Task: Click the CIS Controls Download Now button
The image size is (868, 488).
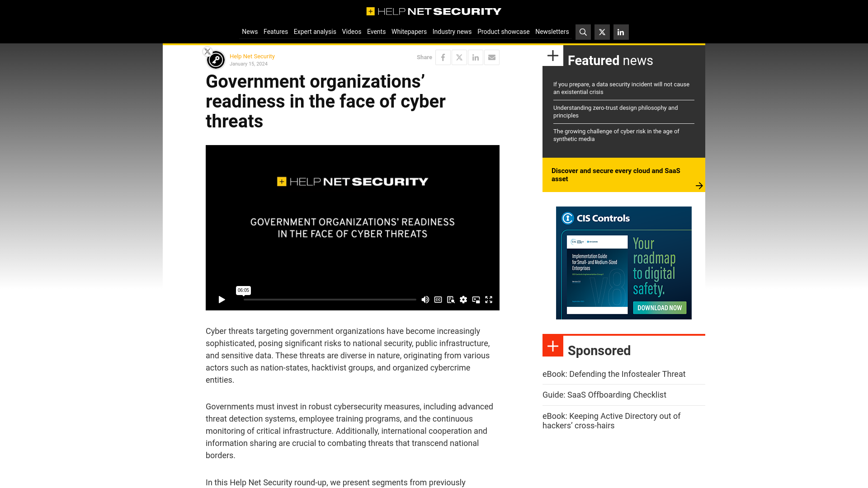Action: [x=659, y=307]
